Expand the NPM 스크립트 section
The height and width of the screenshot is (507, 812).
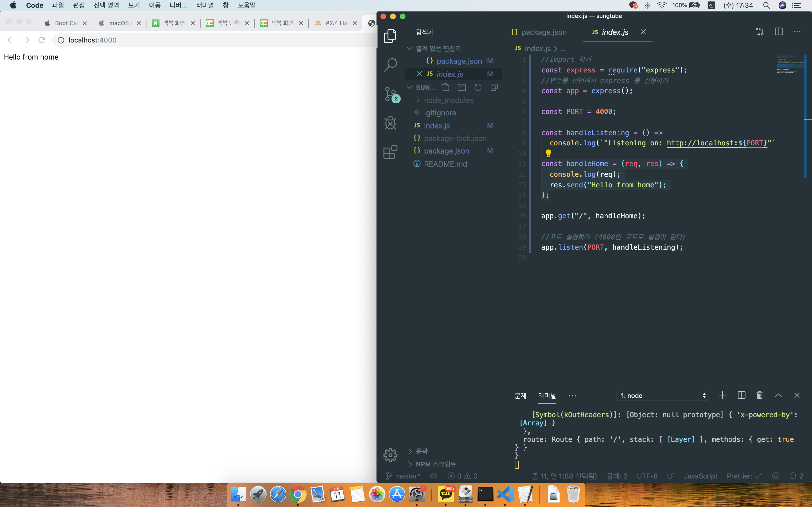[435, 464]
